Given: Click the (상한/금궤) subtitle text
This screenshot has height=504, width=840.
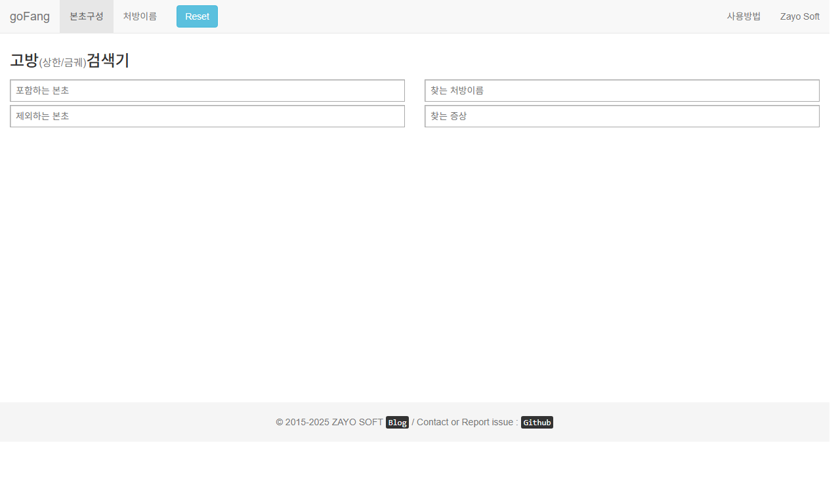Looking at the screenshot, I should (x=63, y=62).
